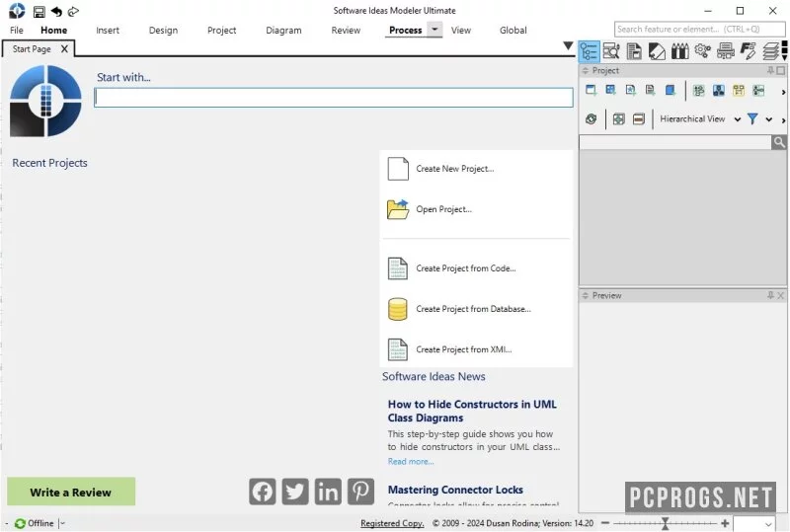Click magnifier search button in Project panel
This screenshot has height=532, width=790.
pyautogui.click(x=779, y=142)
